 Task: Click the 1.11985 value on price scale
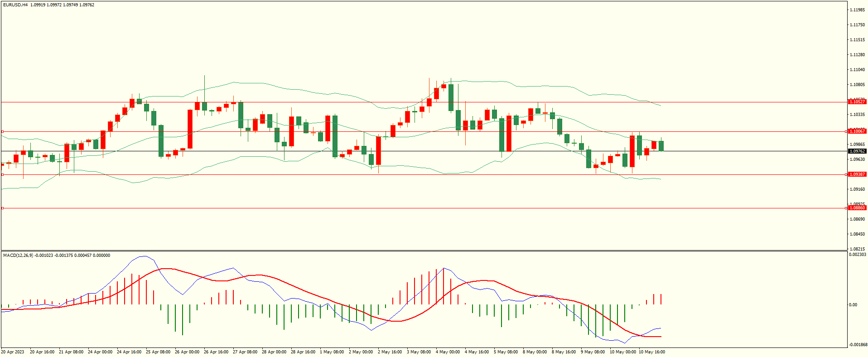pyautogui.click(x=857, y=10)
